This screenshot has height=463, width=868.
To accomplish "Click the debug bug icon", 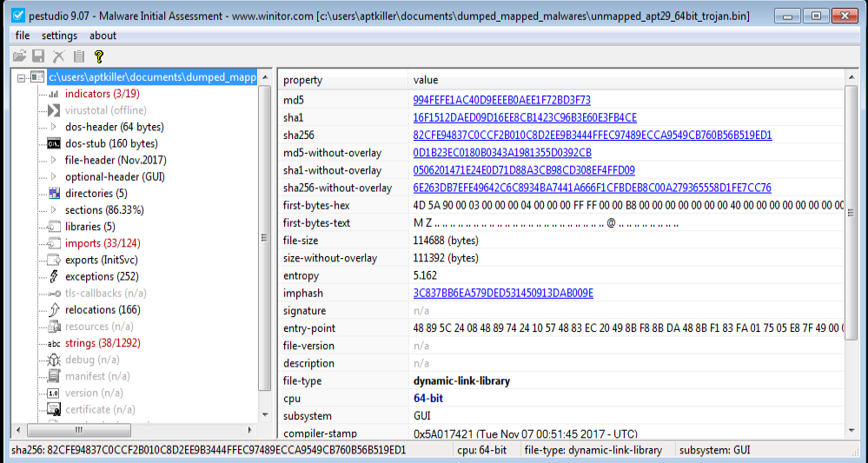I will (x=54, y=360).
